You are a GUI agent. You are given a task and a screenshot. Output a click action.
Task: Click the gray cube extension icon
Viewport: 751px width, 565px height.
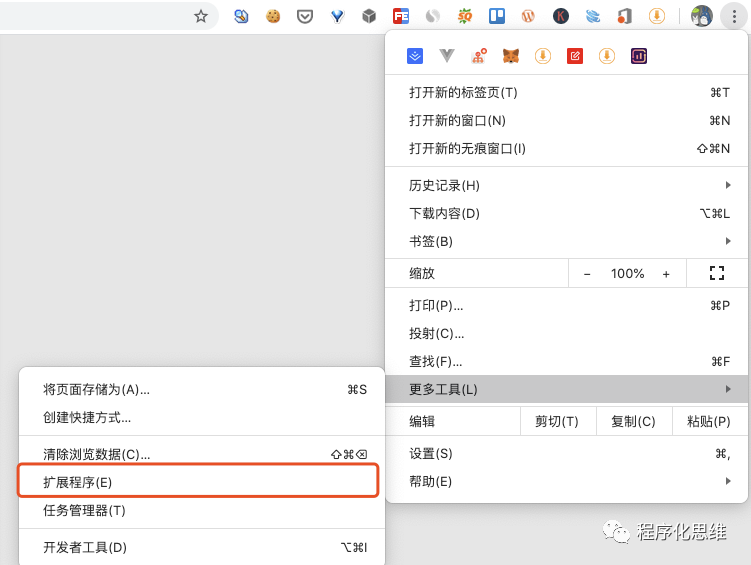[x=369, y=16]
